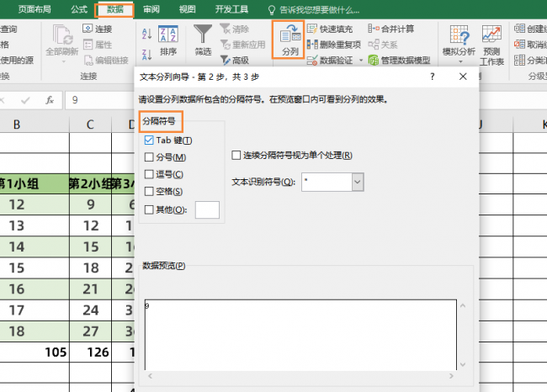Click the 清除 filter icon
The image size is (547, 392).
(x=225, y=29)
